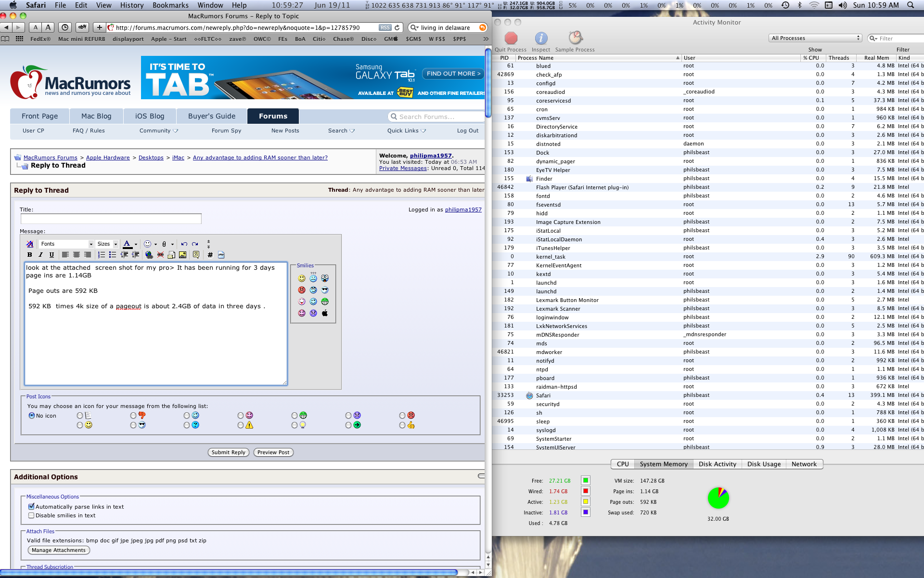Viewport: 924px width, 578px height.
Task: Switch to the Disk Activity tab
Action: coord(718,464)
